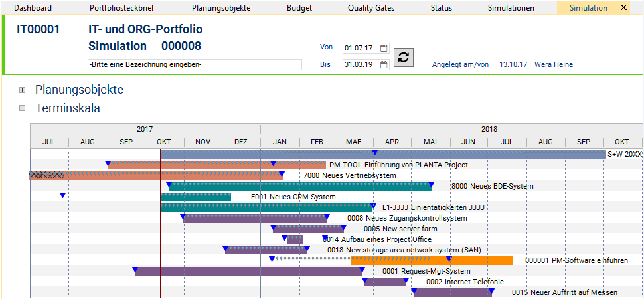644x299 pixels.
Task: Close the Simulation tab with X
Action: pos(623,8)
